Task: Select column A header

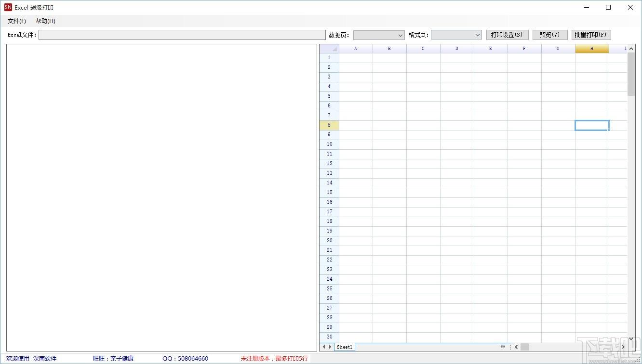Action: (356, 49)
